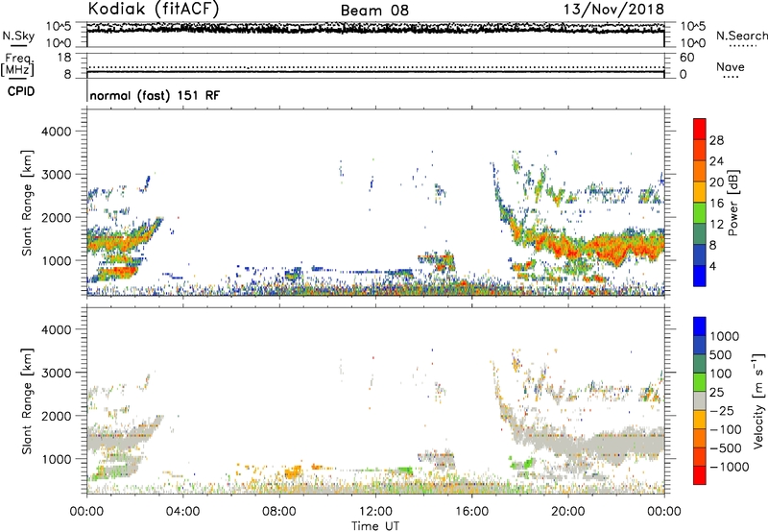Select the bottom bright blue power colorbar segment

[700, 276]
